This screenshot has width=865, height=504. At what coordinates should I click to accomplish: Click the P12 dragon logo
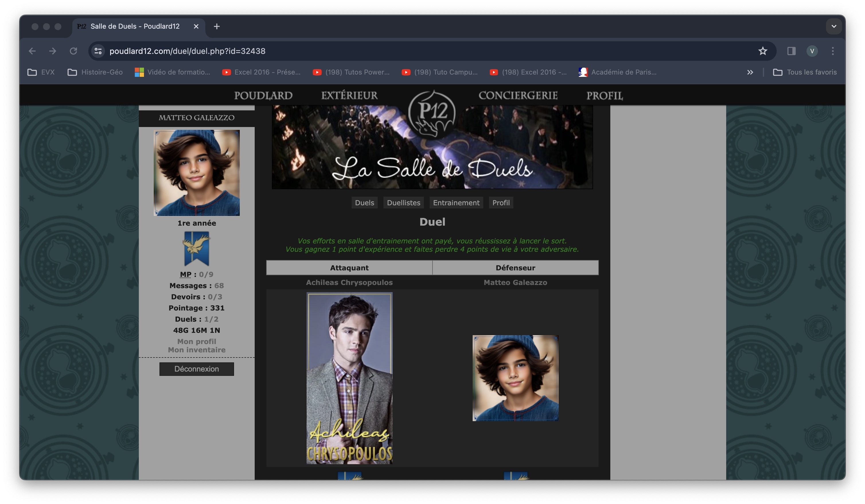tap(432, 114)
